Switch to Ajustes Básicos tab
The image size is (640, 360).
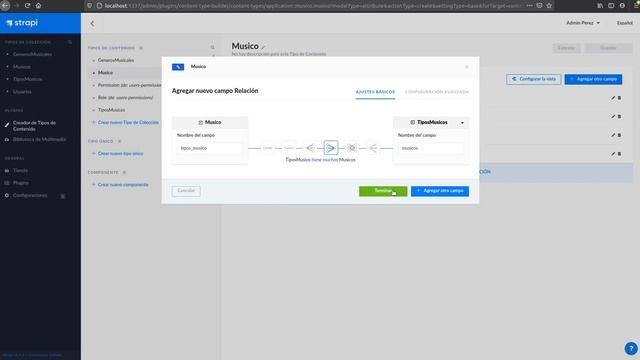pyautogui.click(x=375, y=92)
